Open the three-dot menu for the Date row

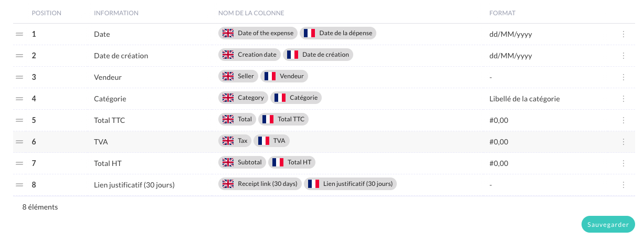coord(624,34)
